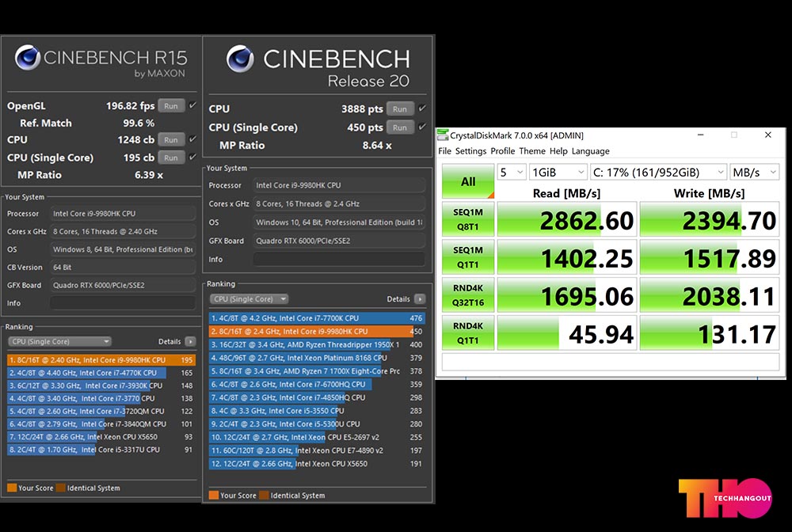The width and height of the screenshot is (792, 532).
Task: Click the 1402.25 SEQ1M Q1T1 read result
Action: [x=567, y=257]
